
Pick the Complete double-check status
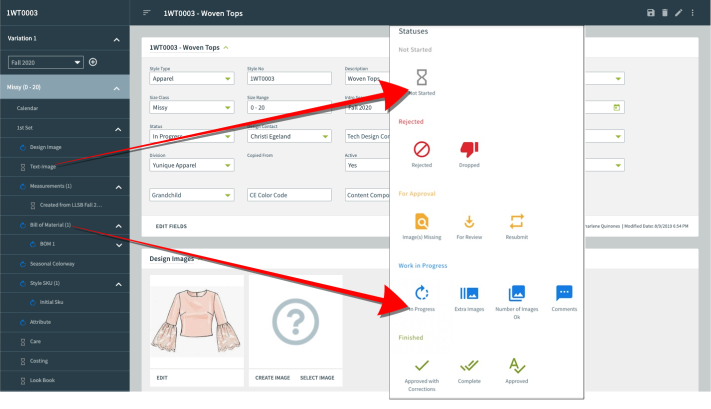pyautogui.click(x=468, y=366)
